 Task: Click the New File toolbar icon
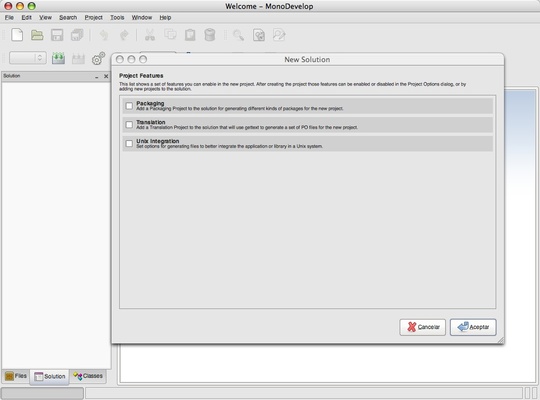click(x=17, y=35)
